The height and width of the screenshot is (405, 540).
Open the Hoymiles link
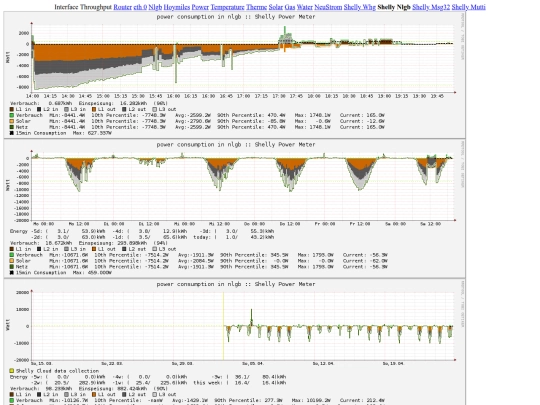pos(177,7)
